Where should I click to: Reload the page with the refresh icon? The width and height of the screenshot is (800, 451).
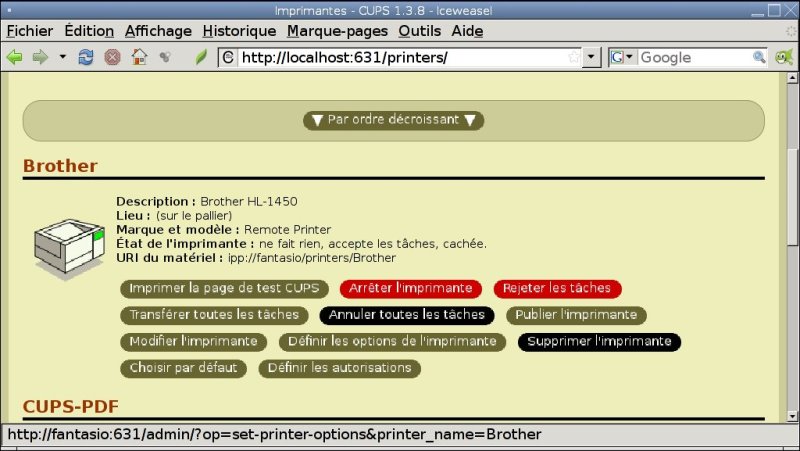(86, 57)
